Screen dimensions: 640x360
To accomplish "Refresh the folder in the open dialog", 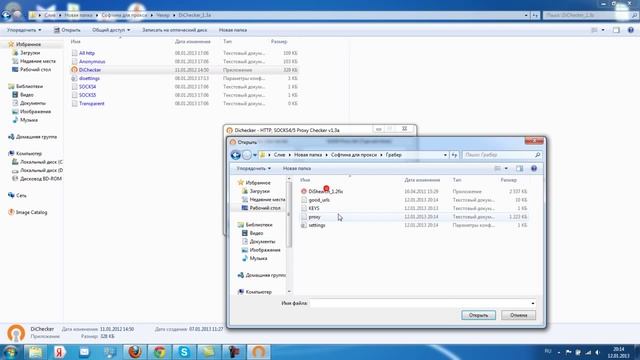I will [x=454, y=155].
